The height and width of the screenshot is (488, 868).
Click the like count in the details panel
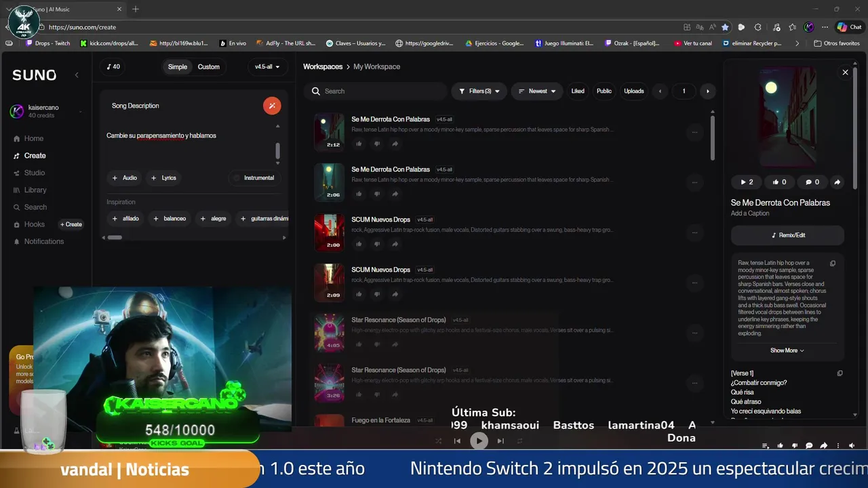(779, 182)
